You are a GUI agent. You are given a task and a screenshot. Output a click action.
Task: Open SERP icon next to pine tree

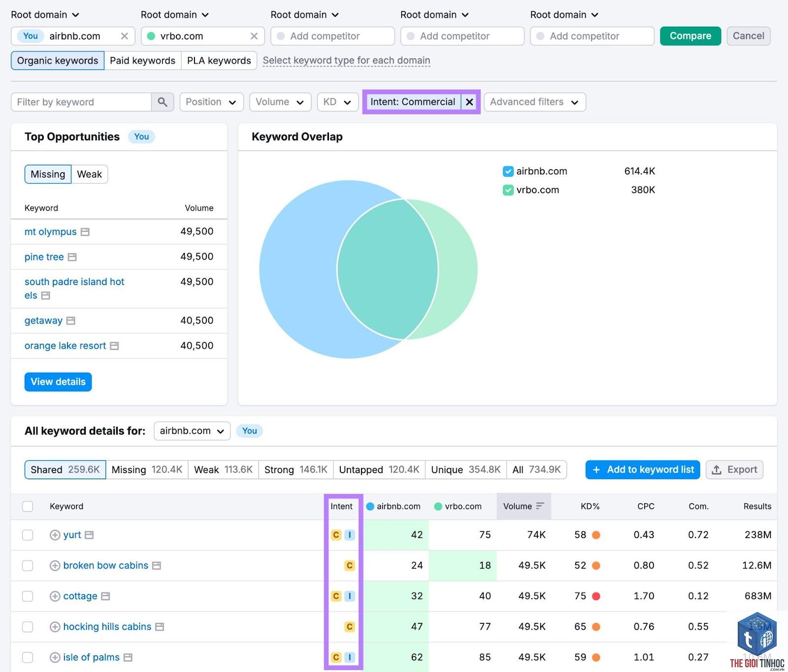pyautogui.click(x=72, y=257)
